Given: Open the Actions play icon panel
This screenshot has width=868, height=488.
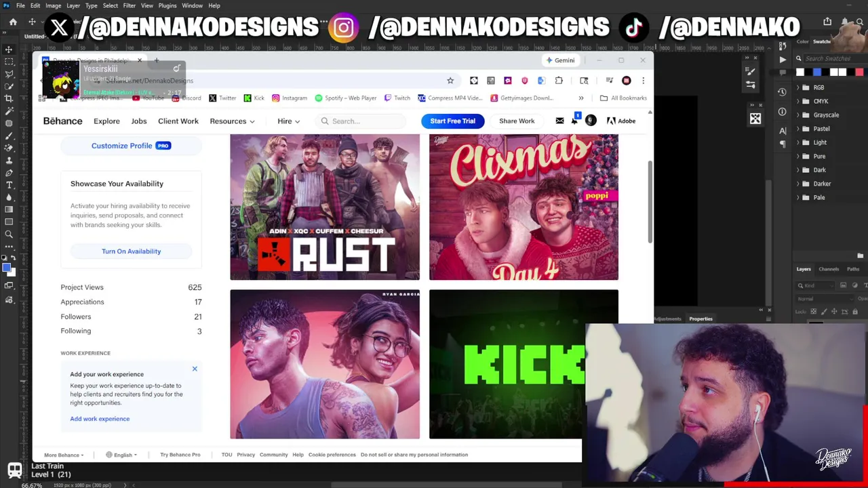Looking at the screenshot, I should click(783, 60).
